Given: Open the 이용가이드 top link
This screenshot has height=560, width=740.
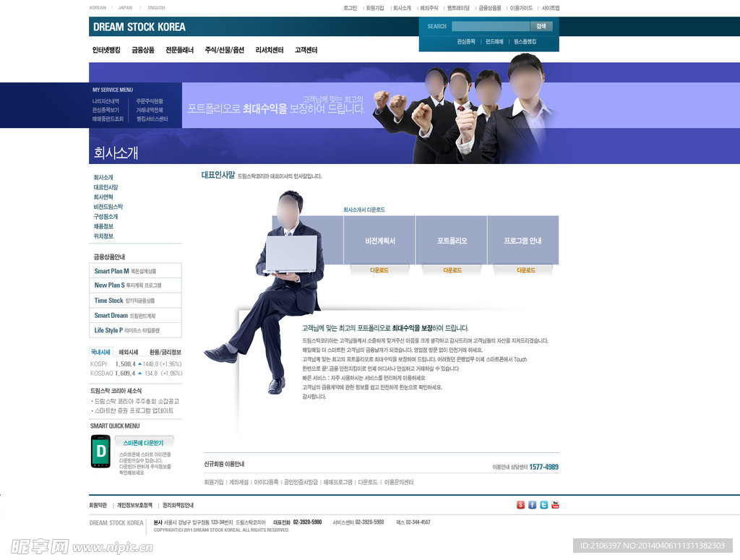Looking at the screenshot, I should (521, 8).
